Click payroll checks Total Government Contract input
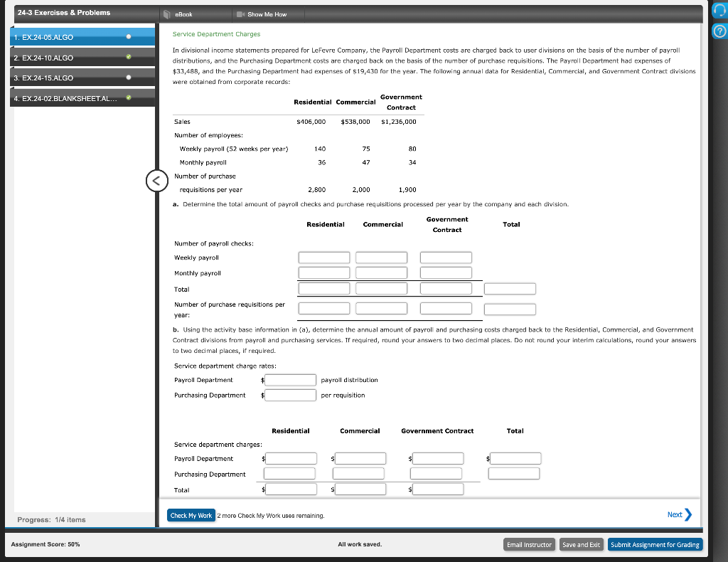728x562 pixels. point(446,288)
